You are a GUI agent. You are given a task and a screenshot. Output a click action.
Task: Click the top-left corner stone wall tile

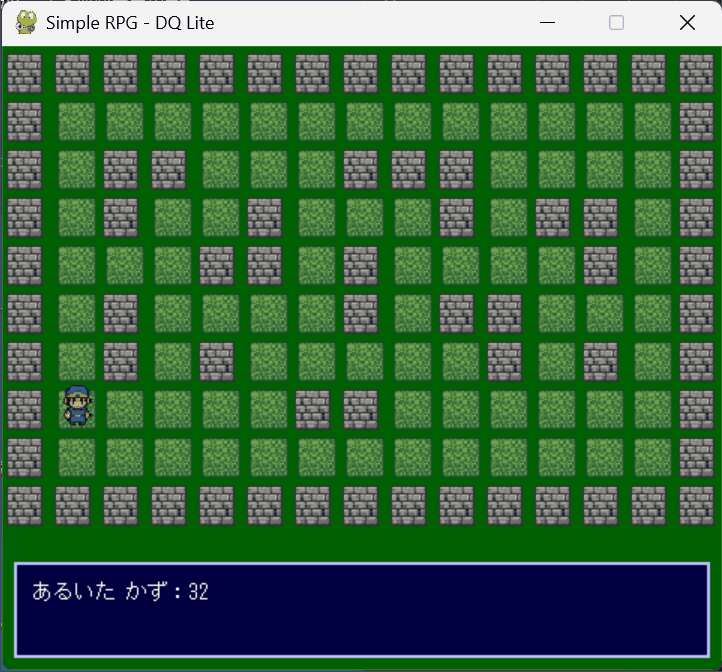coord(25,73)
